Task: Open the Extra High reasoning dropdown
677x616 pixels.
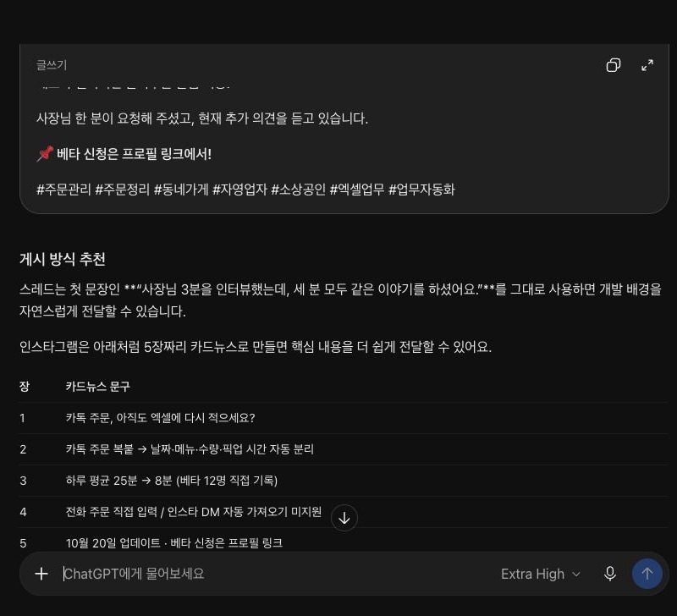Action: (540, 574)
